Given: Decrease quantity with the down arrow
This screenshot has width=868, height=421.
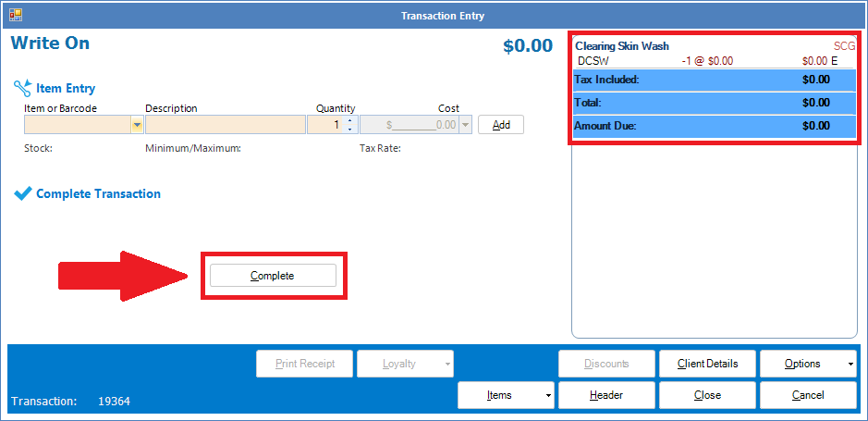Looking at the screenshot, I should coord(349,129).
